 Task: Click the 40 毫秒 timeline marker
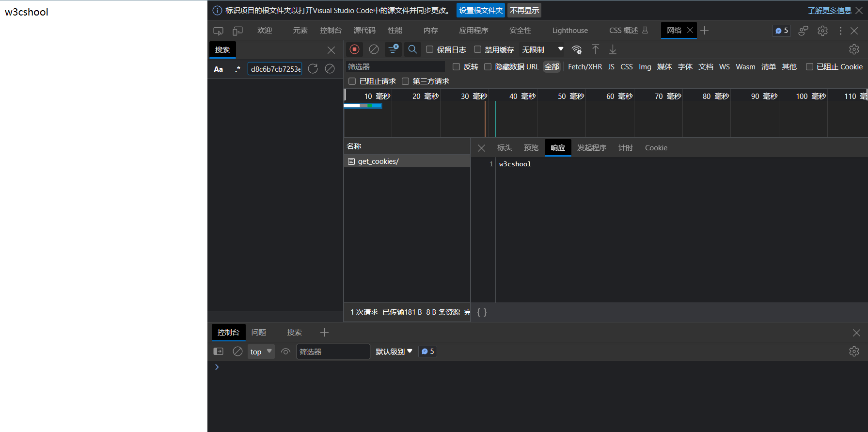pos(522,96)
